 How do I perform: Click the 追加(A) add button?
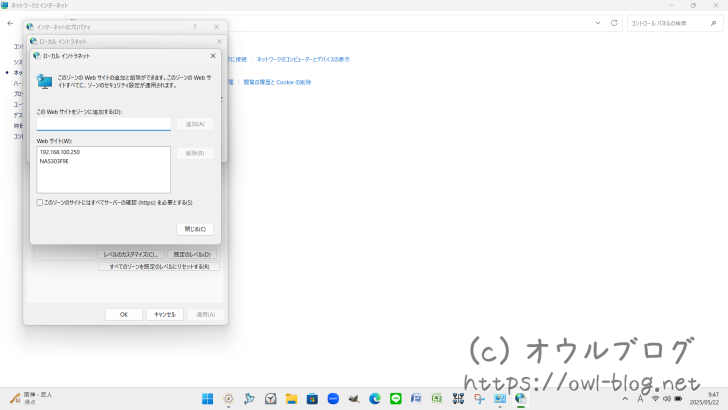click(x=195, y=124)
